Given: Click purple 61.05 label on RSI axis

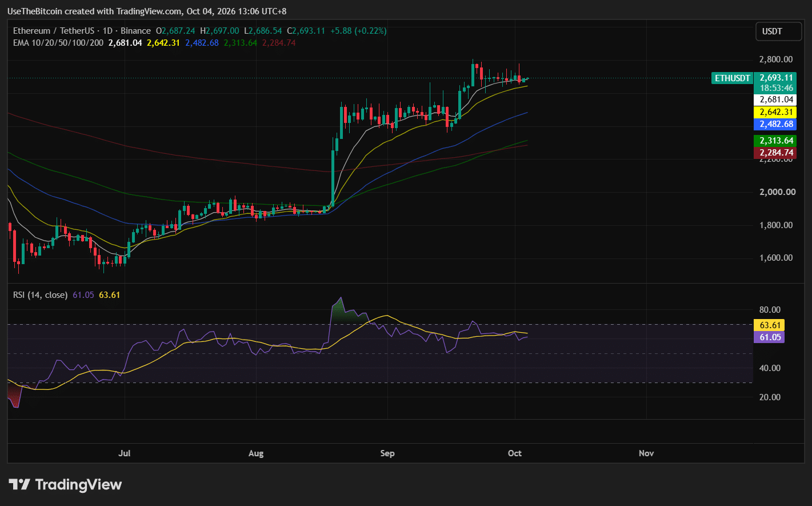Looking at the screenshot, I should click(x=769, y=337).
